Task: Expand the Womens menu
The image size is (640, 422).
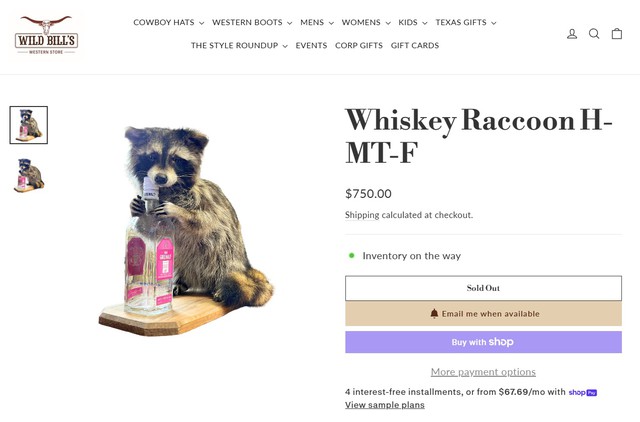Action: click(366, 22)
